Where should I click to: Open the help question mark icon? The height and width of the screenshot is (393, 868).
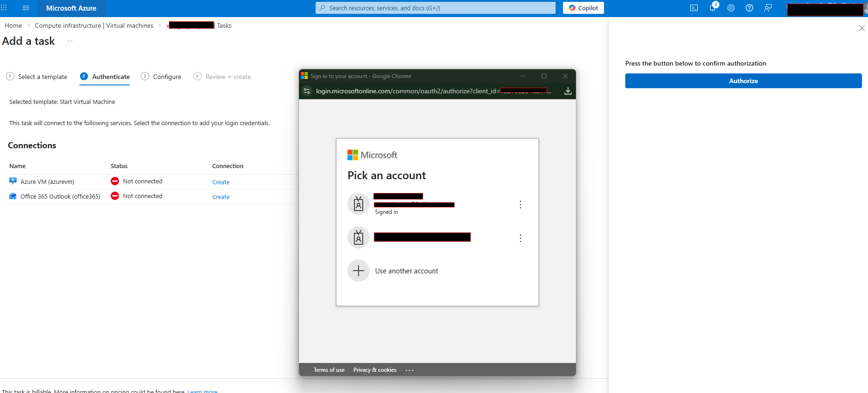749,8
